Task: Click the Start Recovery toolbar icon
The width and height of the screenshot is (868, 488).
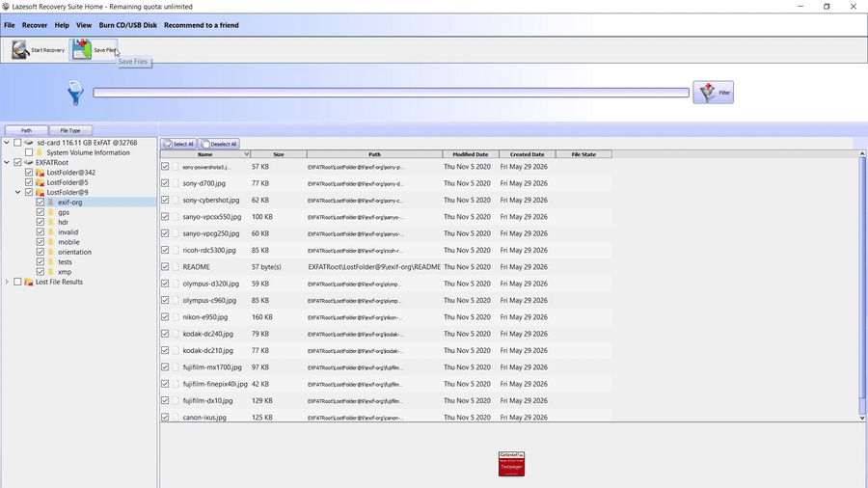Action: 20,50
